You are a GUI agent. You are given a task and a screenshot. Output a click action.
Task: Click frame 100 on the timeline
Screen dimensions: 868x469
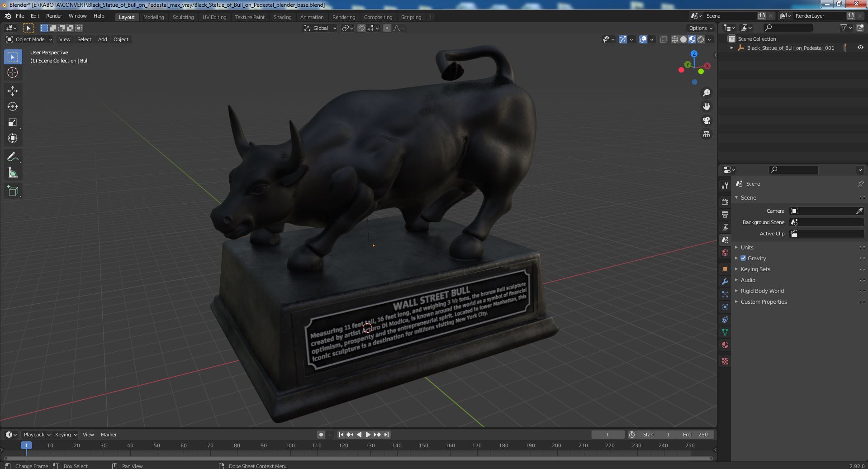290,445
